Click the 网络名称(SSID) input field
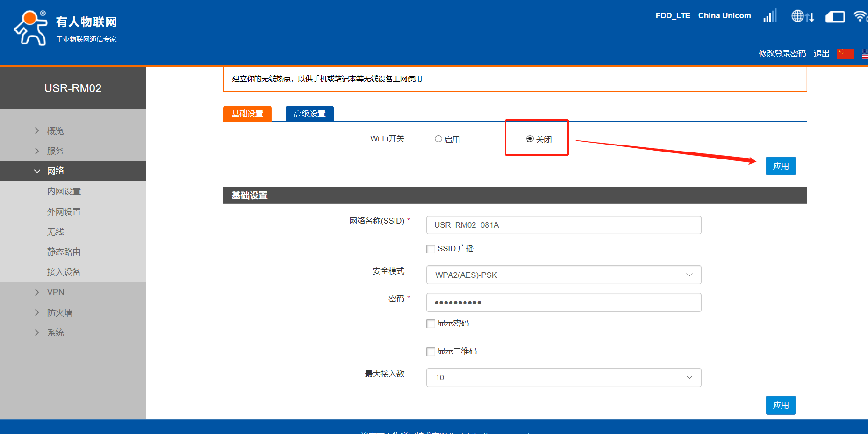868x434 pixels. (x=563, y=225)
